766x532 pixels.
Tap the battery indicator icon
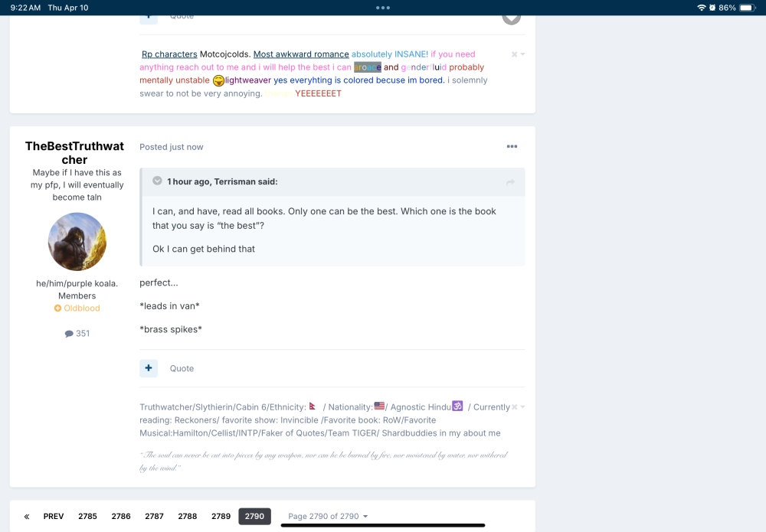coord(748,8)
